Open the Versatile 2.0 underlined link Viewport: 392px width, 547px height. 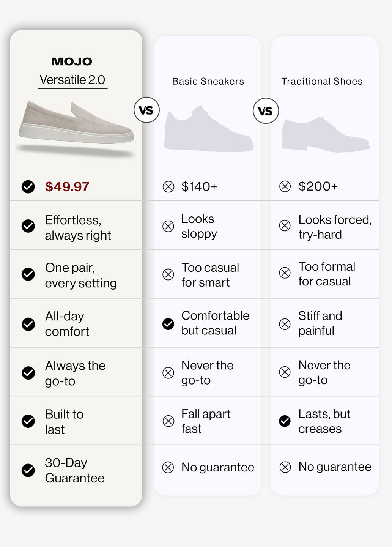point(72,80)
